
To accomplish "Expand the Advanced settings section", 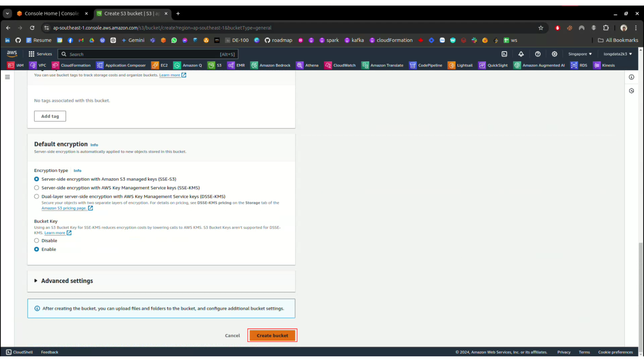I will 67,281.
